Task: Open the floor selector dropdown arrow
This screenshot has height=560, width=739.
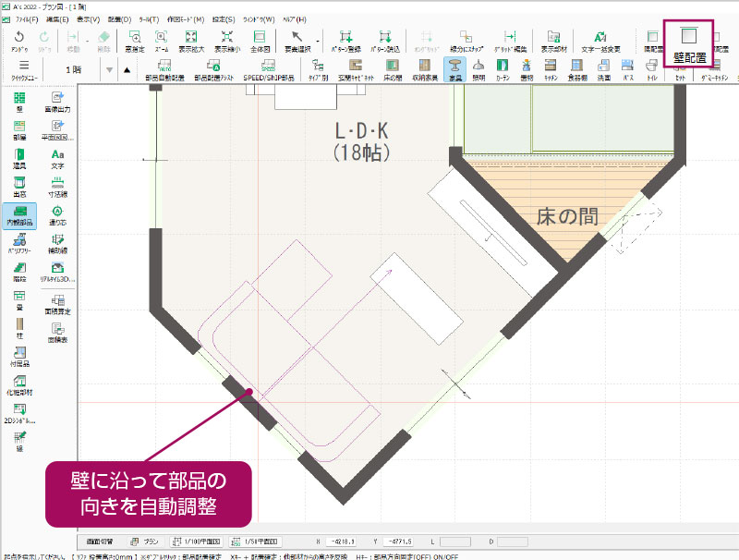Action: tap(109, 69)
